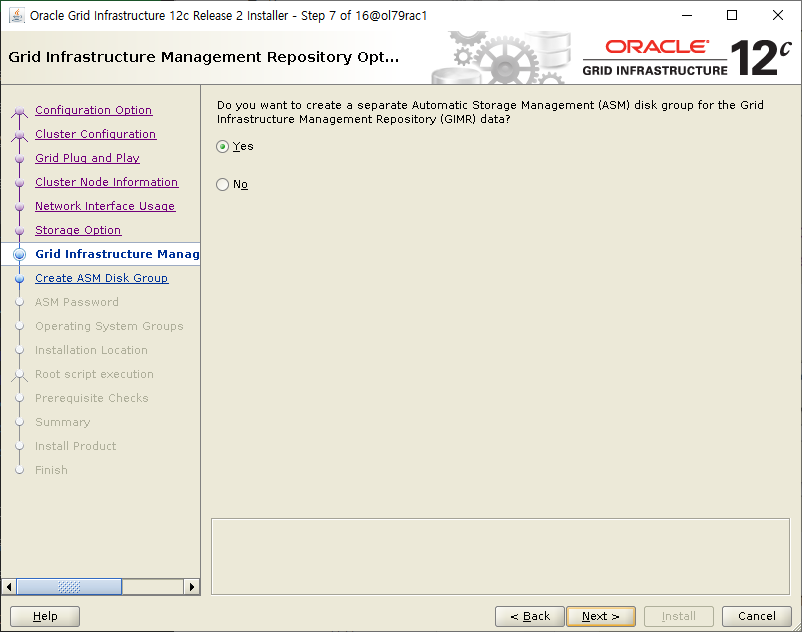Go to Cluster Configuration step
Viewport: 802px width, 632px height.
click(x=96, y=134)
